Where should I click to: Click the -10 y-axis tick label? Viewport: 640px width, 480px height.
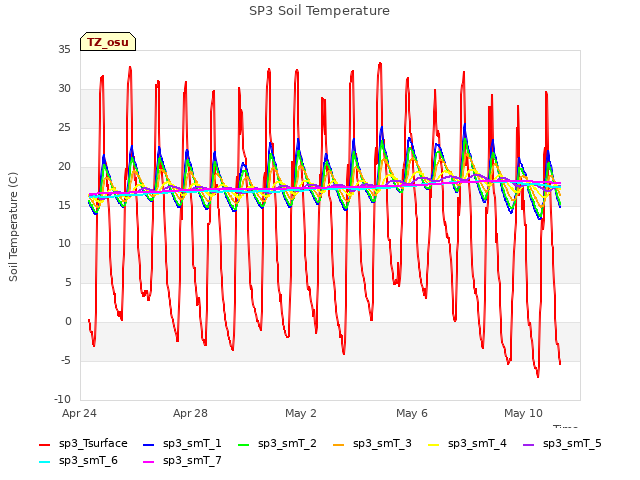pyautogui.click(x=63, y=399)
